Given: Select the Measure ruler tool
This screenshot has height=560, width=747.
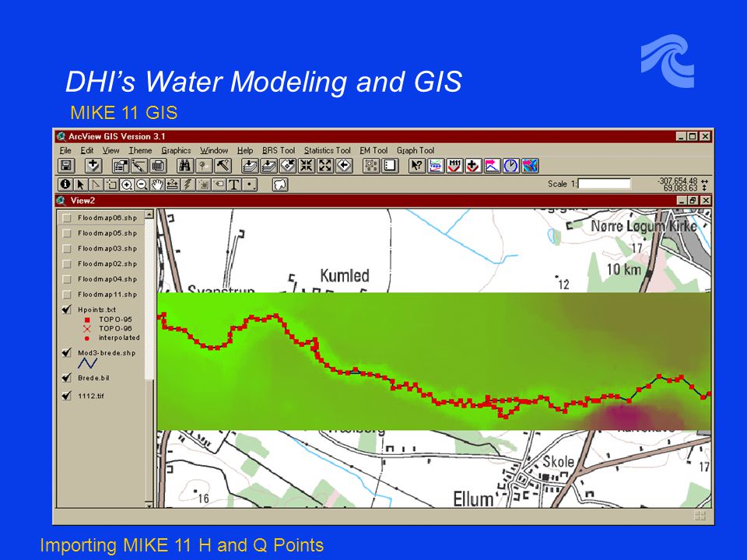Looking at the screenshot, I should pos(173,184).
